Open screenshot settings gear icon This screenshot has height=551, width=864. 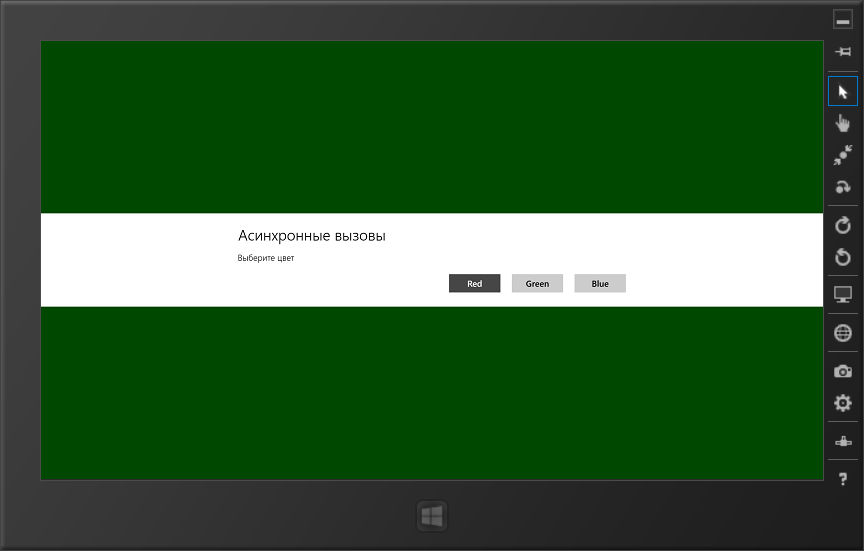tap(843, 403)
